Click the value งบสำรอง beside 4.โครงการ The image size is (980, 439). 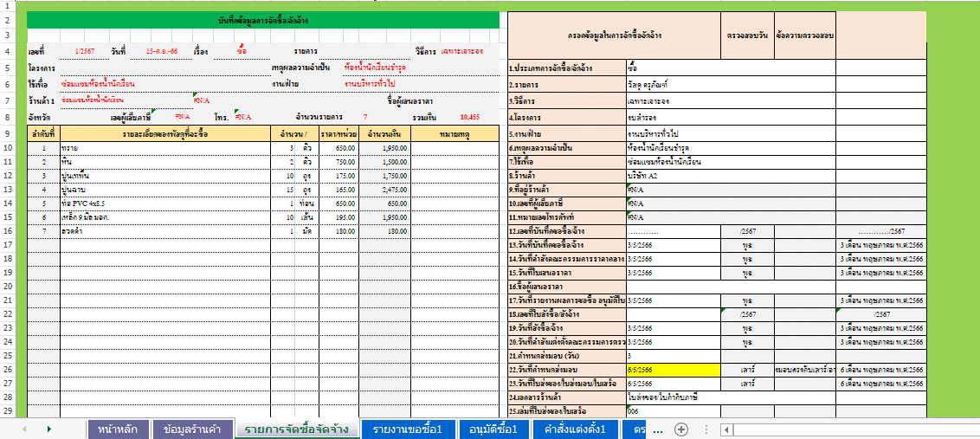(x=730, y=117)
